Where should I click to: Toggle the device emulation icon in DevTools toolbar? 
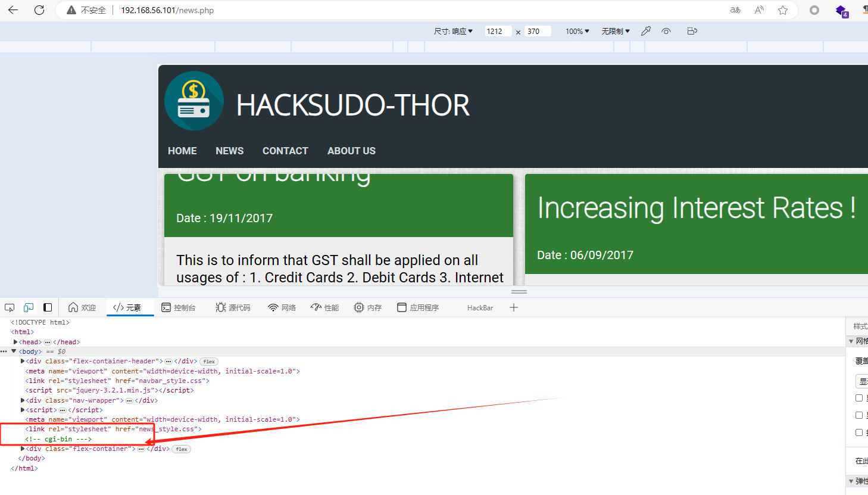(28, 307)
